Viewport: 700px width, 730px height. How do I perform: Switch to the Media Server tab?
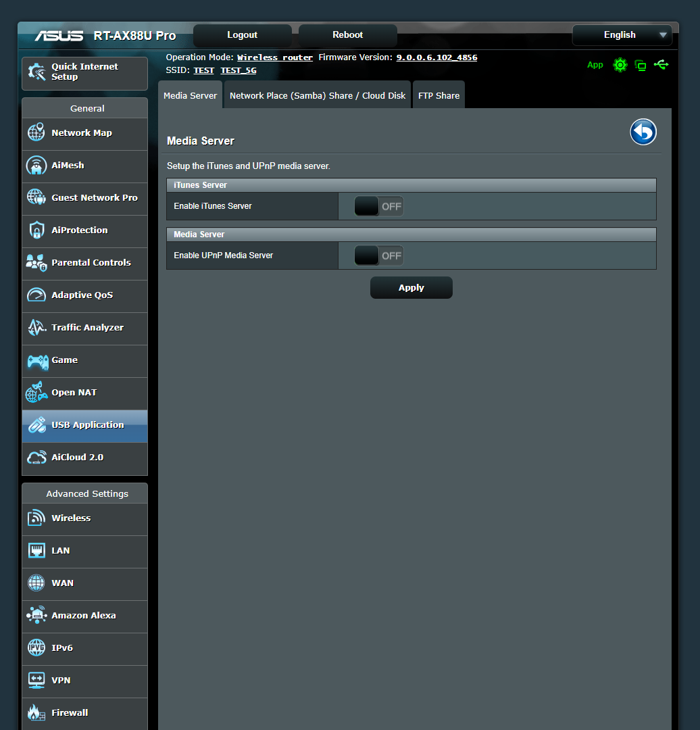[x=190, y=95]
